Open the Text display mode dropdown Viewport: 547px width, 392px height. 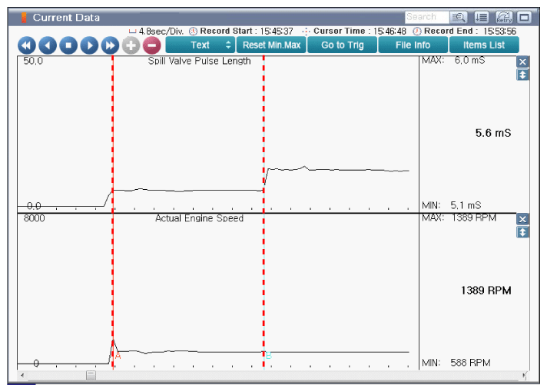200,45
